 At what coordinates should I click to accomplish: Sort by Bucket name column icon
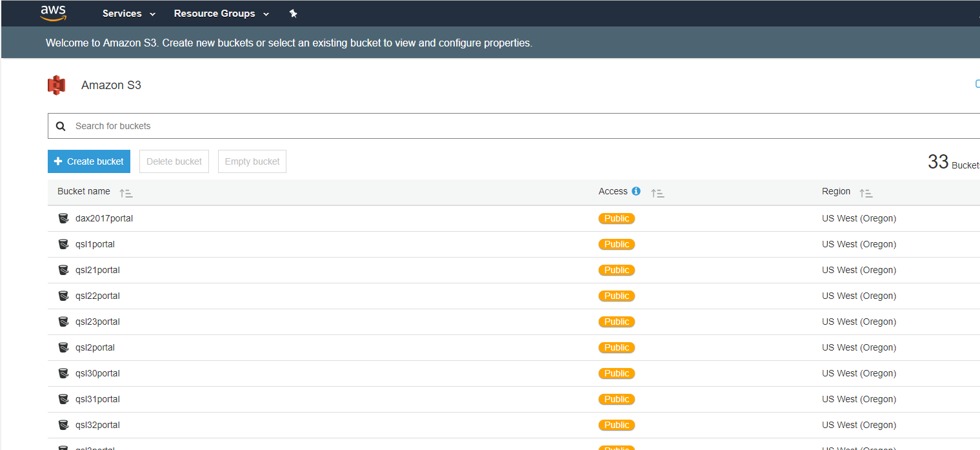click(126, 192)
